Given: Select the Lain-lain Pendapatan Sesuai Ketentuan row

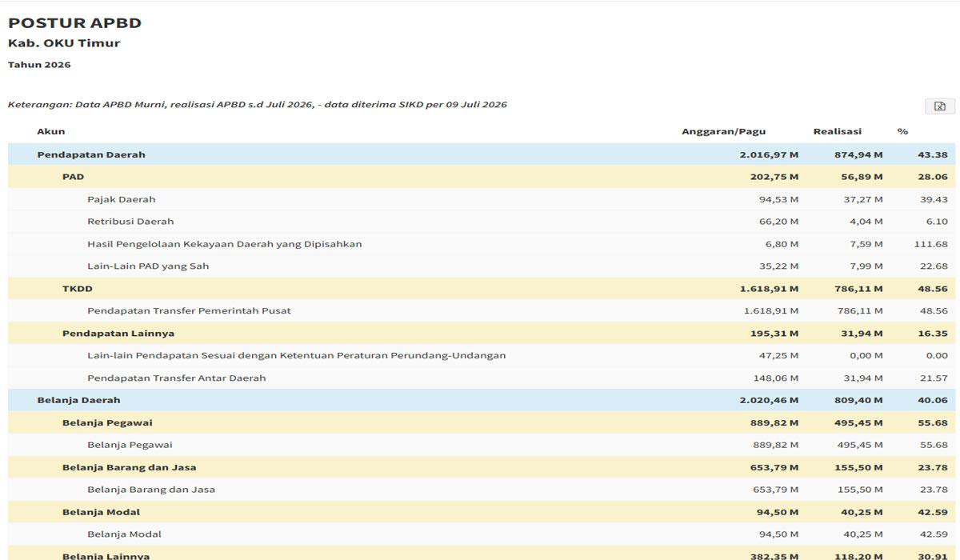Looking at the screenshot, I should [482, 355].
